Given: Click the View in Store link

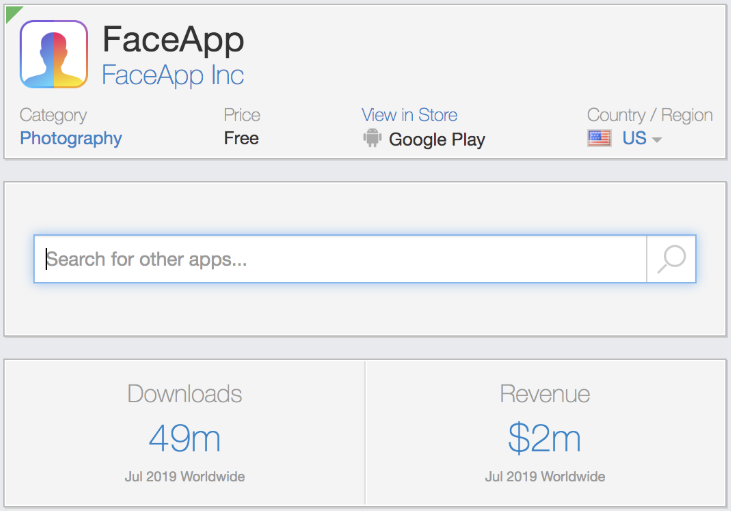Looking at the screenshot, I should coord(409,115).
